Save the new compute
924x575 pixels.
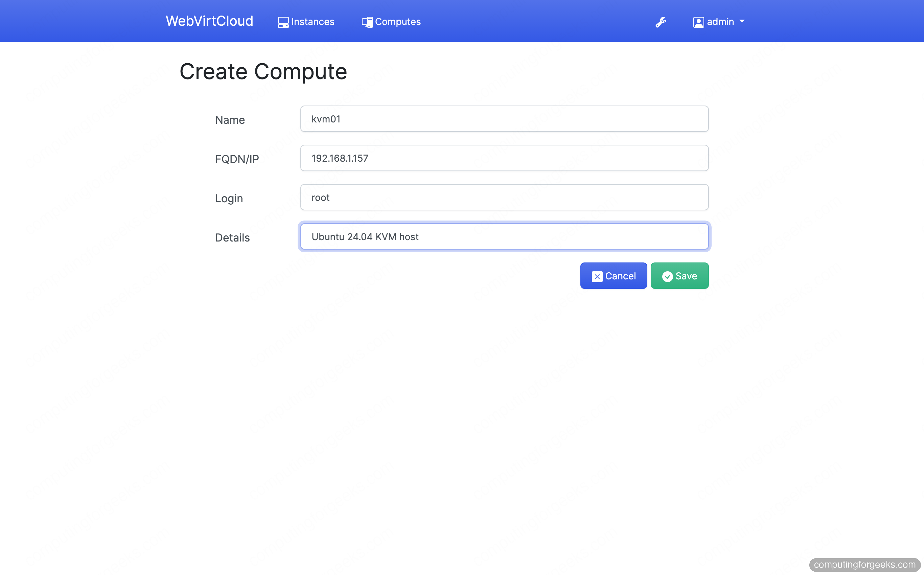[679, 276]
